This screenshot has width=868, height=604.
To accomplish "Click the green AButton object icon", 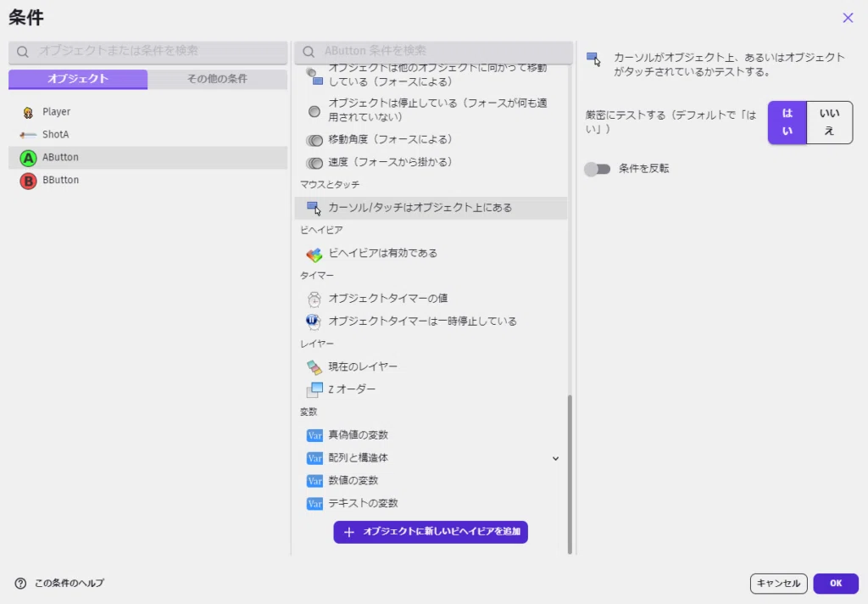I will [x=28, y=158].
